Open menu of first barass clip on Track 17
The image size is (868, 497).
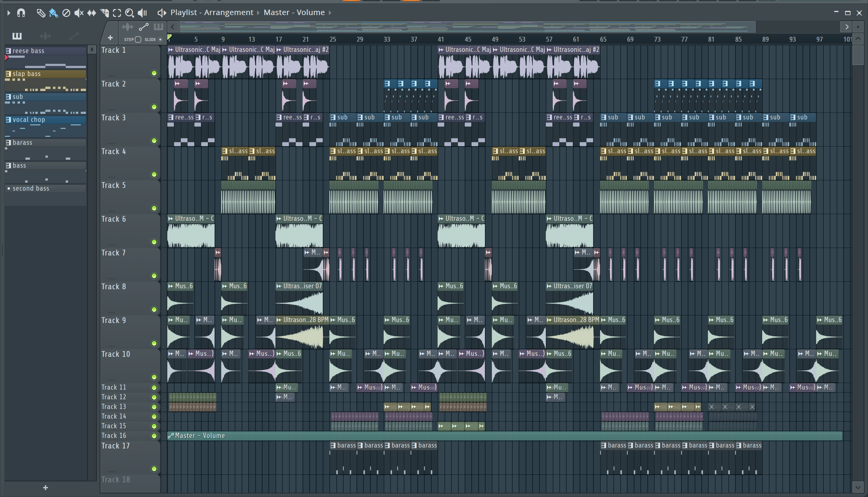pos(333,445)
